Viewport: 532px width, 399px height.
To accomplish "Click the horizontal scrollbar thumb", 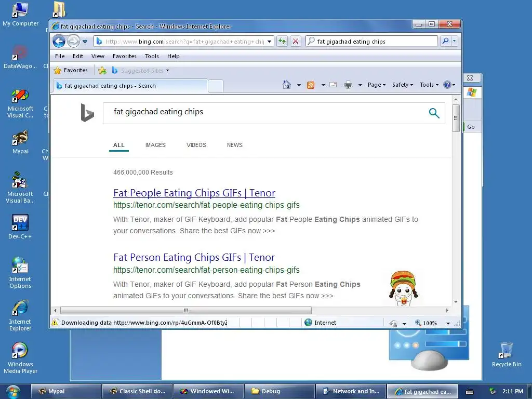I will (186, 310).
